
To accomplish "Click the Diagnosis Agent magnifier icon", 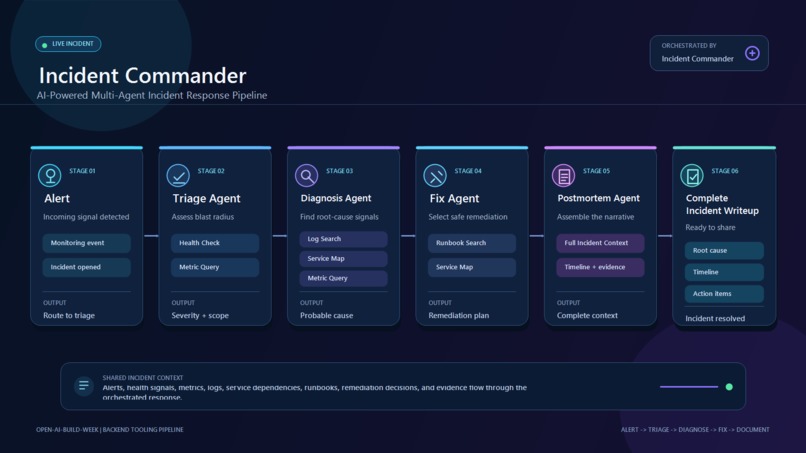I will 306,176.
